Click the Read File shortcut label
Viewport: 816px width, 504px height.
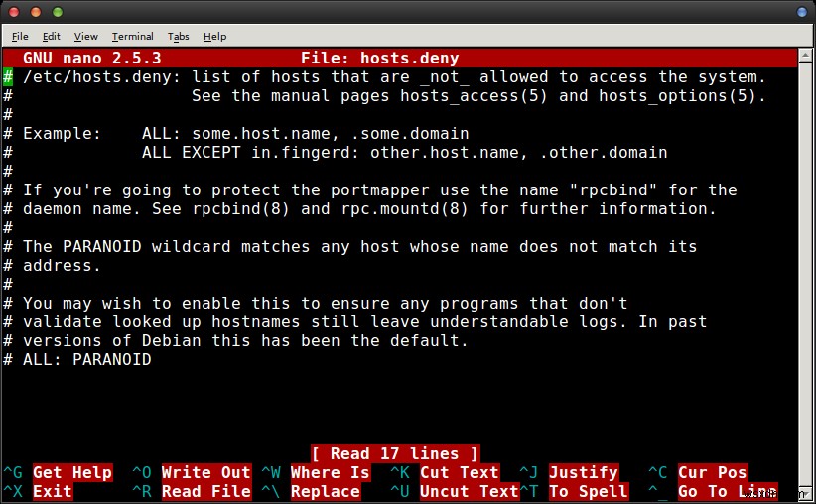pyautogui.click(x=206, y=491)
